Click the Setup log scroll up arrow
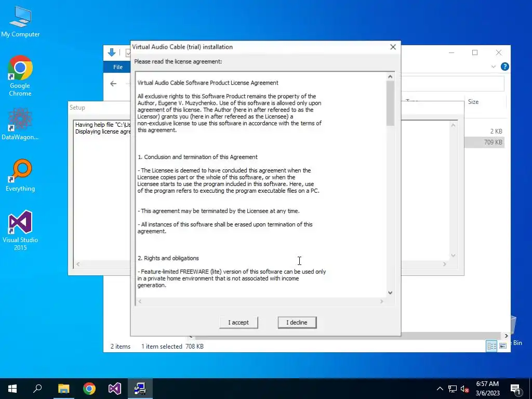Screen dimensions: 532x399 coord(453,125)
